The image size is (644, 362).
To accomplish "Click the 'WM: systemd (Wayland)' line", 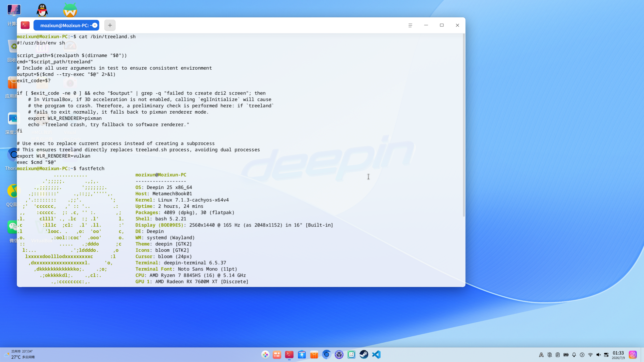I will click(x=165, y=238).
